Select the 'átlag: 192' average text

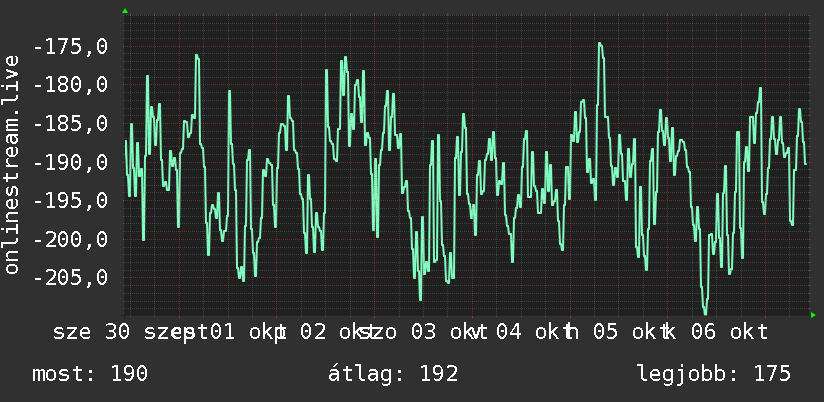(x=393, y=374)
